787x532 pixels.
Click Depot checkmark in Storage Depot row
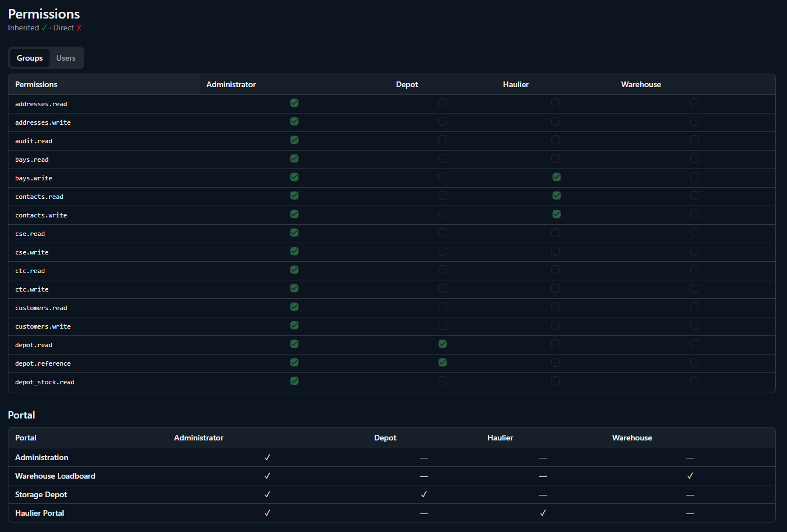(424, 494)
